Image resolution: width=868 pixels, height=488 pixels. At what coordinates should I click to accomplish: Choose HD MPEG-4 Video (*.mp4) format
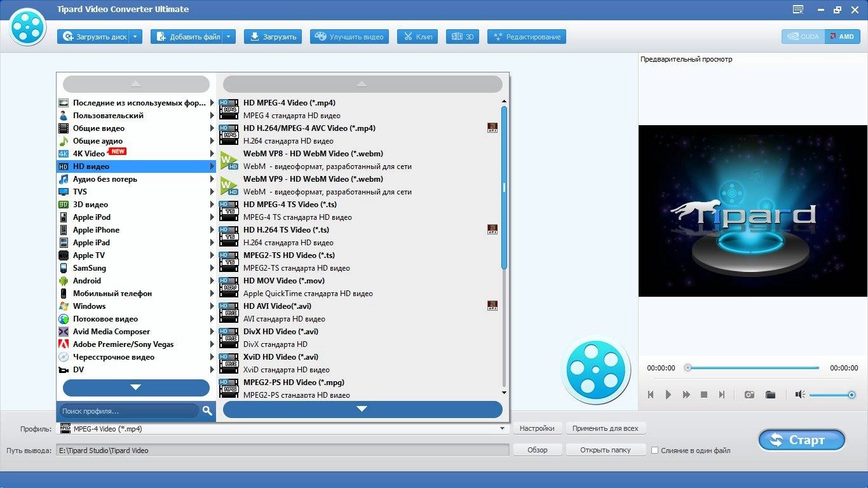click(x=359, y=109)
